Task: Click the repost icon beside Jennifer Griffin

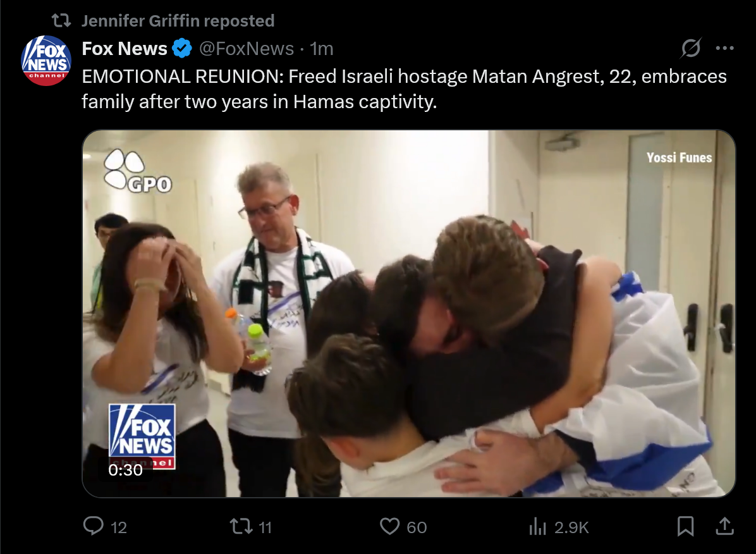Action: pos(61,21)
